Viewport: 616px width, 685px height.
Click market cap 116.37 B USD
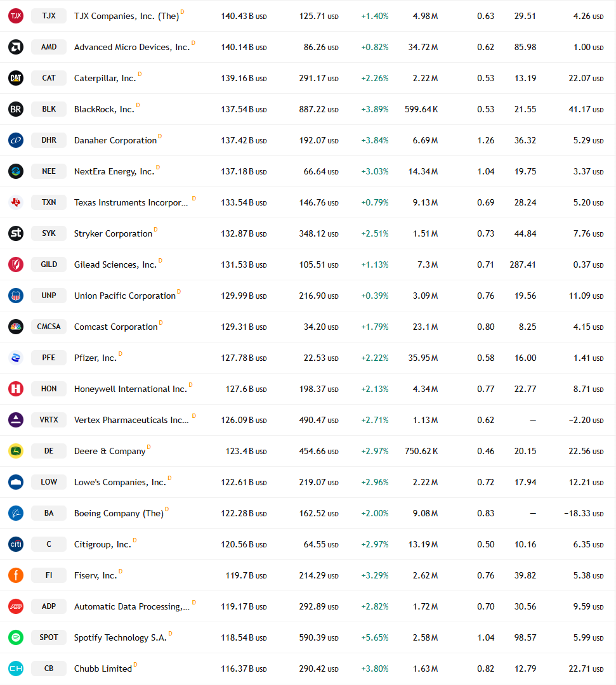pyautogui.click(x=244, y=669)
